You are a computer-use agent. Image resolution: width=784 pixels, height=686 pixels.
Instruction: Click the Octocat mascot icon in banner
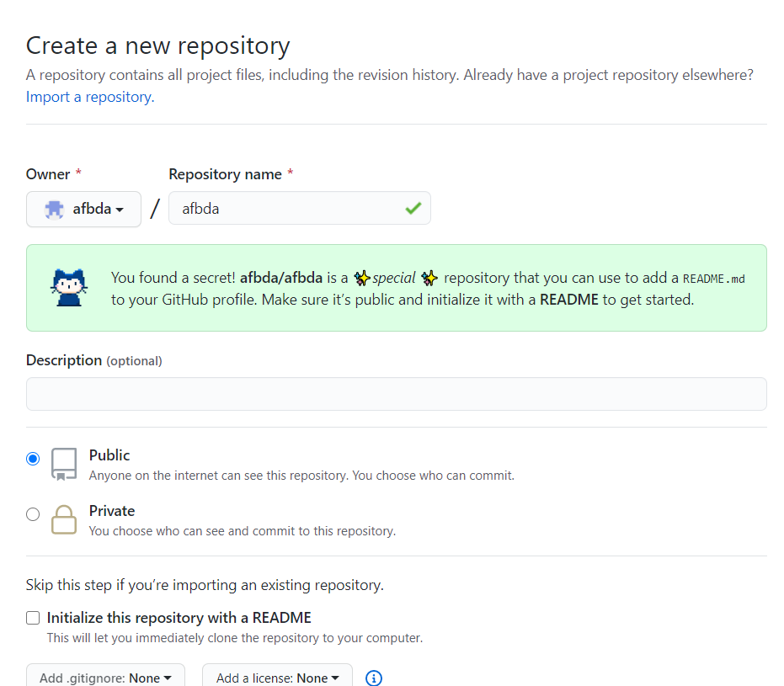point(67,288)
